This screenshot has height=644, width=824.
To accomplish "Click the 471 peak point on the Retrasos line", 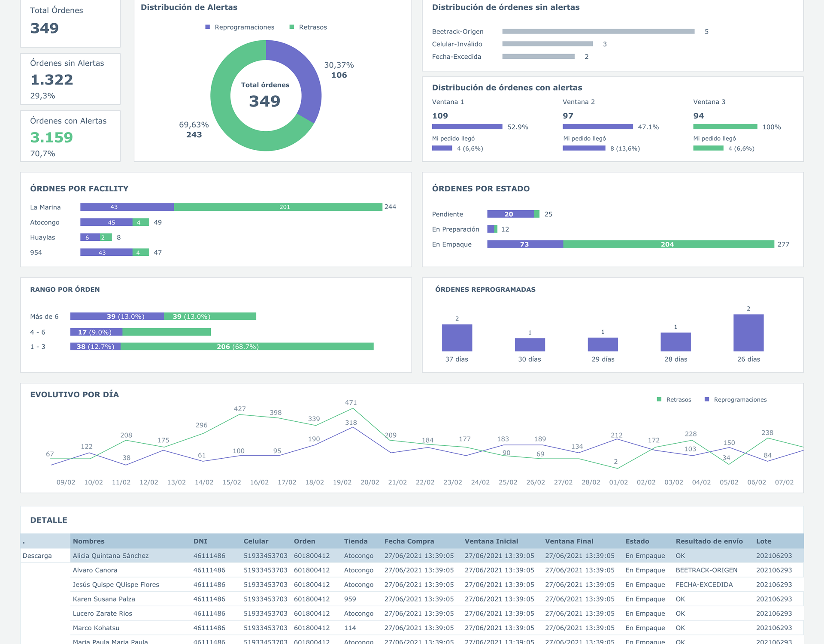I will (x=352, y=408).
